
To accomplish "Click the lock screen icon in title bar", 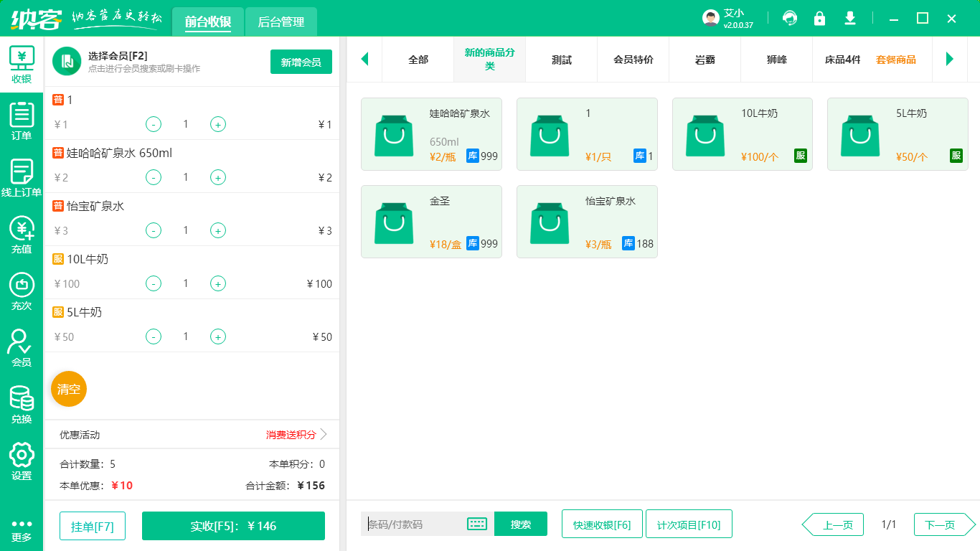I will point(820,18).
